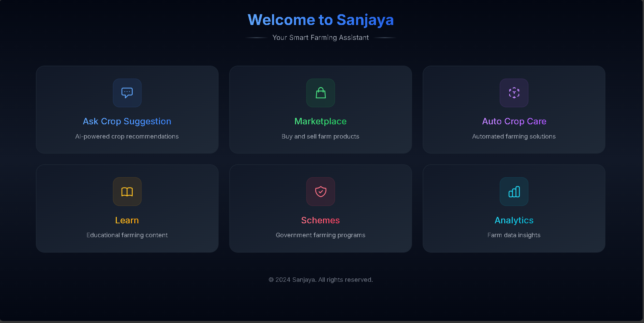644x323 pixels.
Task: Open the Learn title link
Action: [127, 220]
